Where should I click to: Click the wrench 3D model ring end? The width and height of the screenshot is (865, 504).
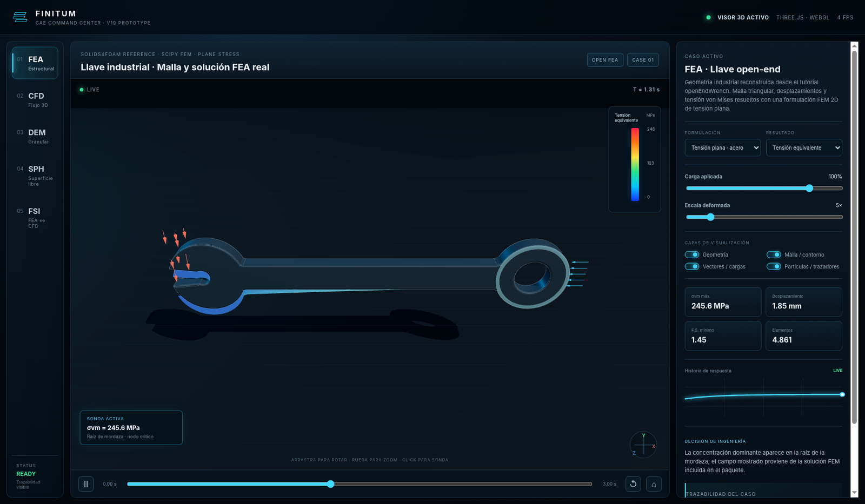[533, 274]
